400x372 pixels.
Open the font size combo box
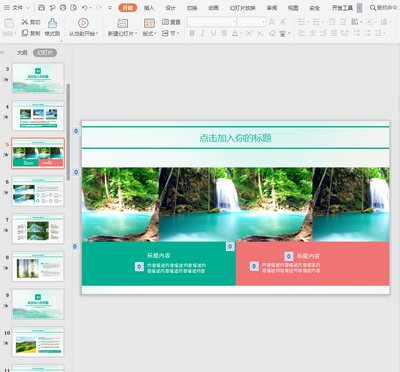click(252, 22)
